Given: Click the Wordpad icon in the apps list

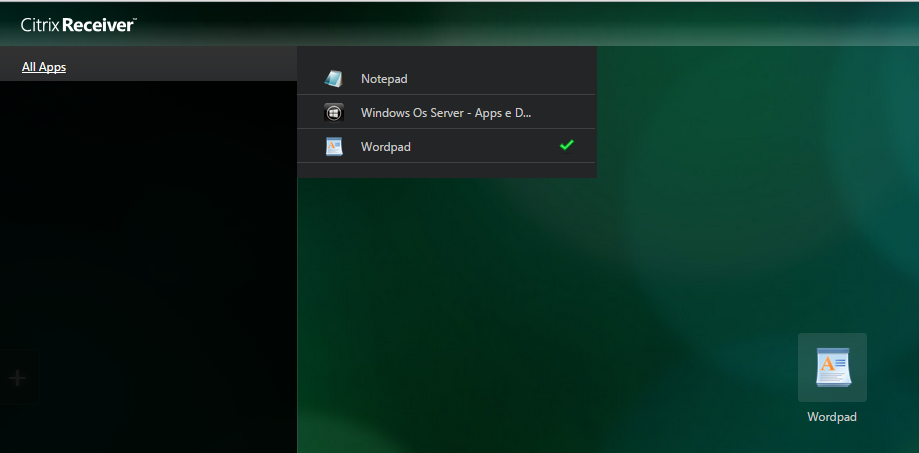Looking at the screenshot, I should [x=334, y=147].
